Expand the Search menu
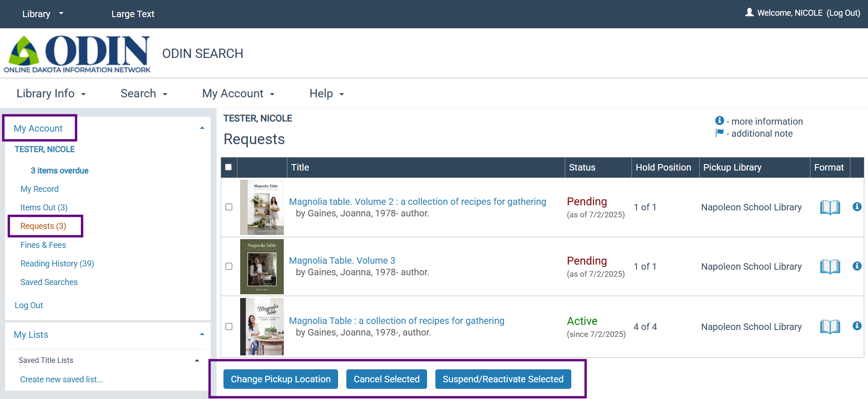The image size is (868, 399). click(x=144, y=94)
